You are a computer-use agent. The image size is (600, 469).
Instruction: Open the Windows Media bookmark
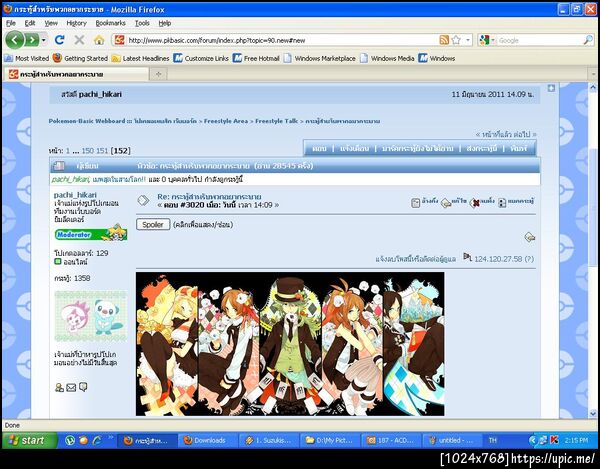click(x=387, y=58)
